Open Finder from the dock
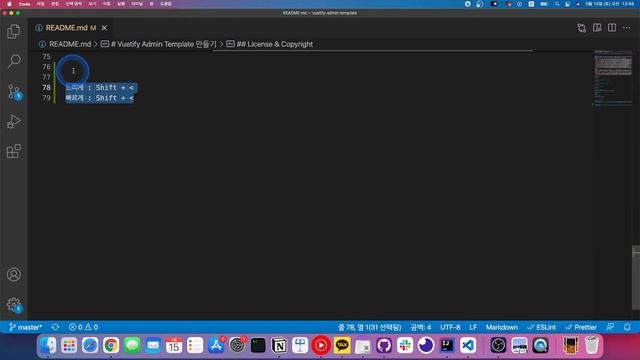Viewport: 640px width, 360px height. (x=48, y=345)
